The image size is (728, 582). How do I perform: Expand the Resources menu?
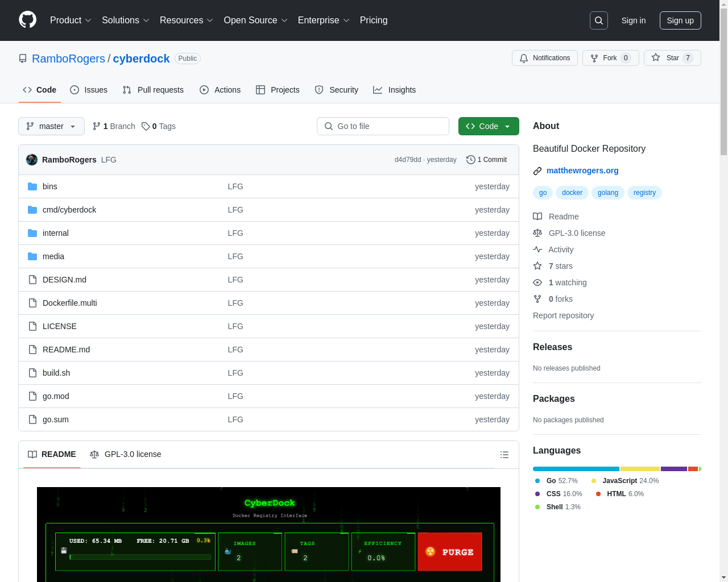pyautogui.click(x=187, y=20)
